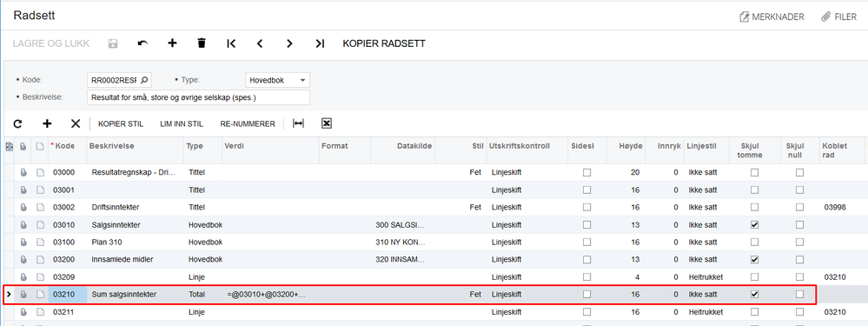Go to first record
Image resolution: width=868 pixels, height=326 pixels.
click(231, 43)
